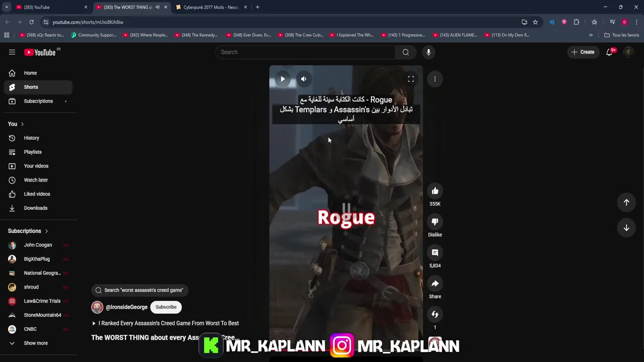The height and width of the screenshot is (362, 644).
Task: Open the Remix button
Action: pos(435,314)
